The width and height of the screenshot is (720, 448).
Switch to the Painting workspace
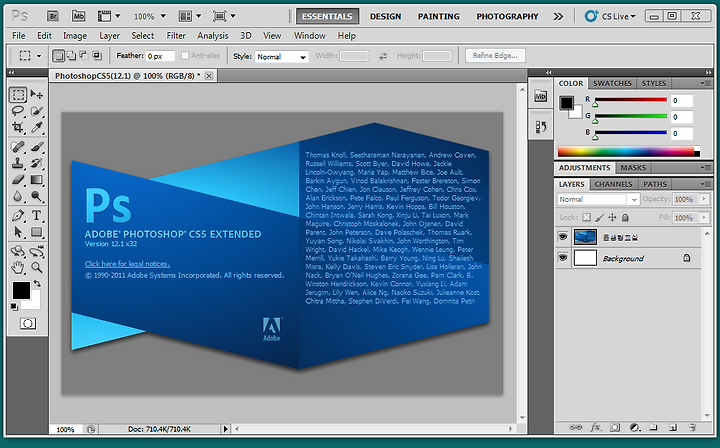(x=438, y=16)
